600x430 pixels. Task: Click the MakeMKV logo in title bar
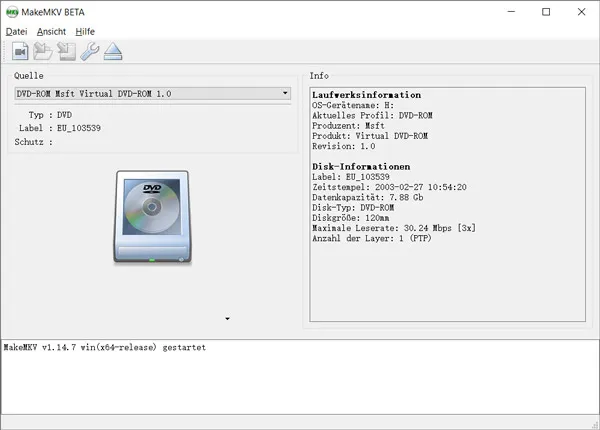click(x=12, y=12)
